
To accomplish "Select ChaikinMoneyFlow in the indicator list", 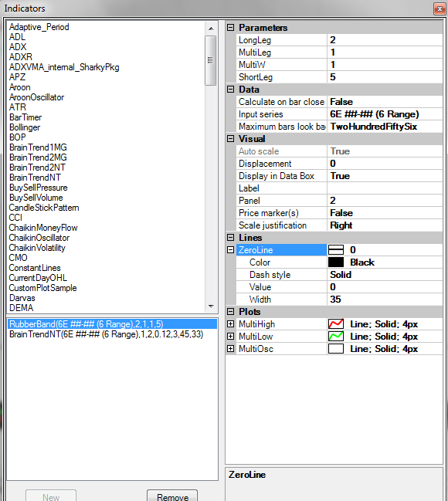I will (43, 228).
